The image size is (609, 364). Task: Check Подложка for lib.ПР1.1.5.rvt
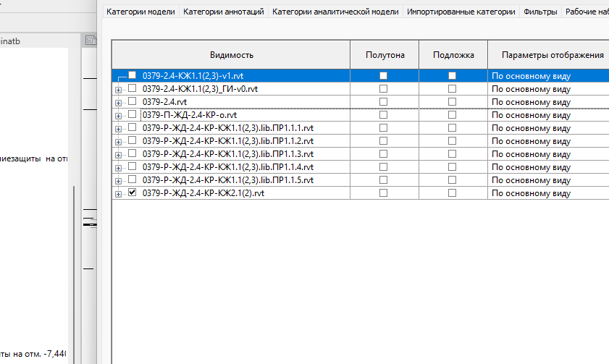coord(452,179)
